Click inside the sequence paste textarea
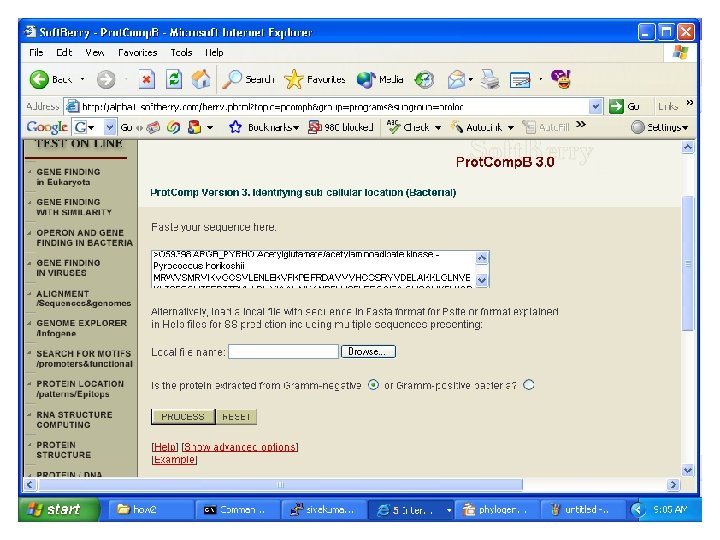 tap(314, 269)
